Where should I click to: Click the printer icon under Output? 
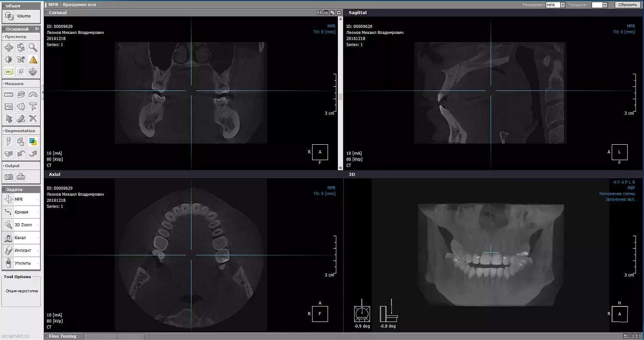(21, 176)
